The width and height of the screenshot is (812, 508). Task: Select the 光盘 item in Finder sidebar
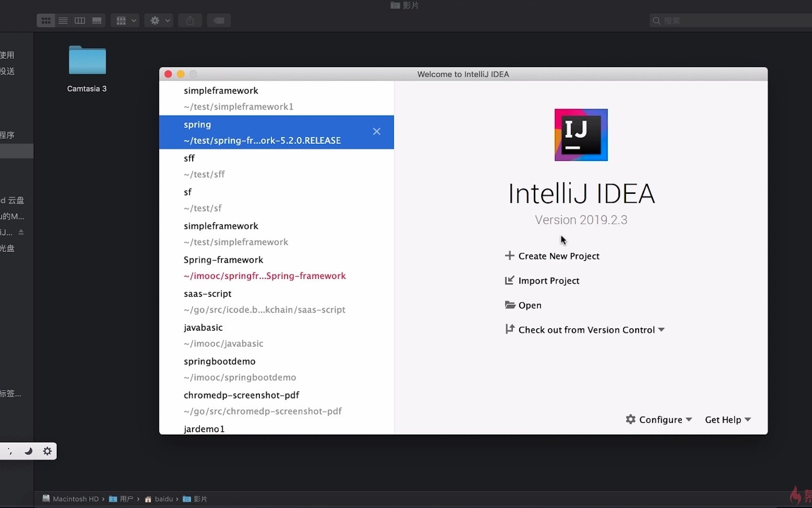(x=7, y=248)
